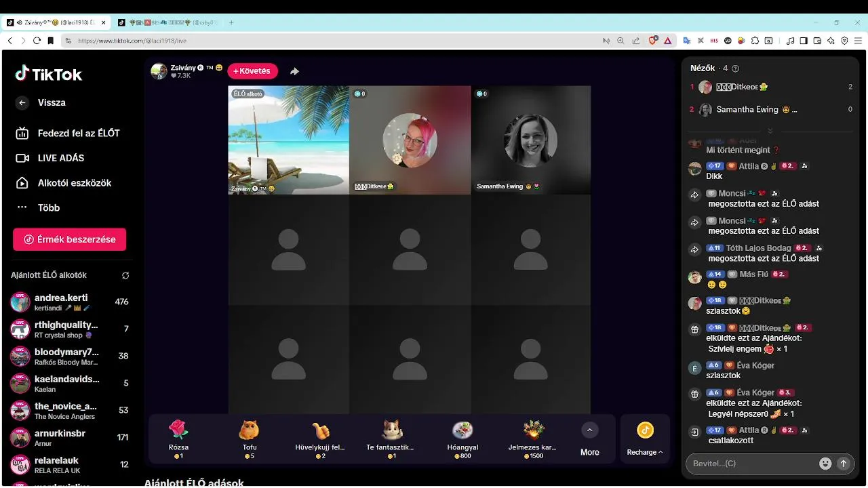Share the live stream with arrow icon
The height and width of the screenshot is (488, 868).
(x=294, y=71)
